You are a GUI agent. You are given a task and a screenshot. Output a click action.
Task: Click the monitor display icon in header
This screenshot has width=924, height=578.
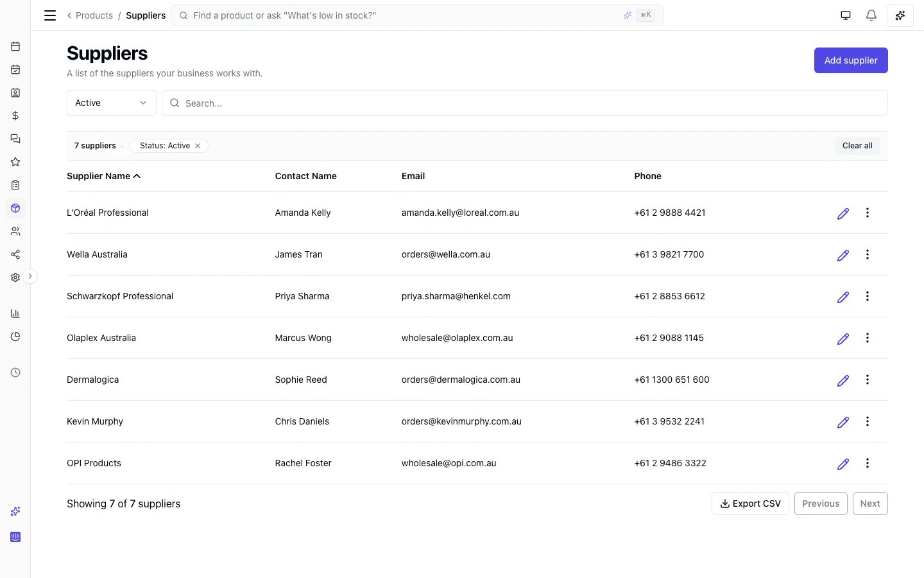click(x=846, y=15)
